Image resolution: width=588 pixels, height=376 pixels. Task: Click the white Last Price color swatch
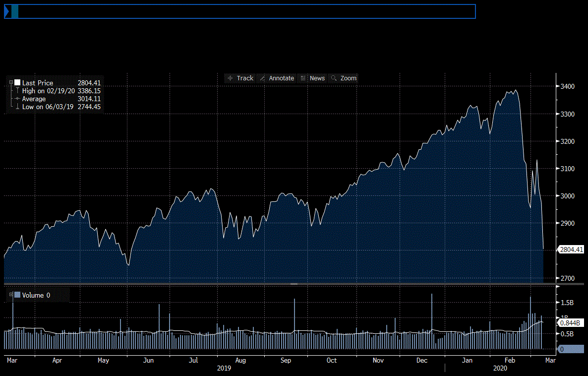pyautogui.click(x=17, y=82)
